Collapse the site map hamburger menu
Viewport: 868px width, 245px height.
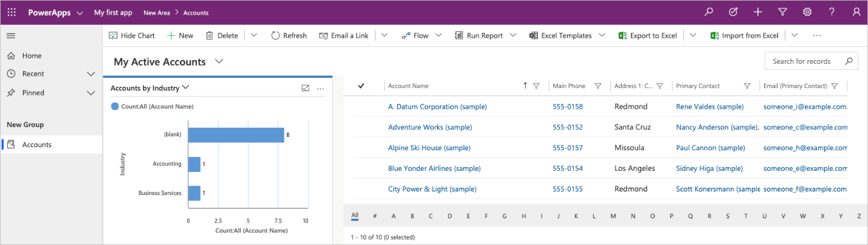point(11,36)
